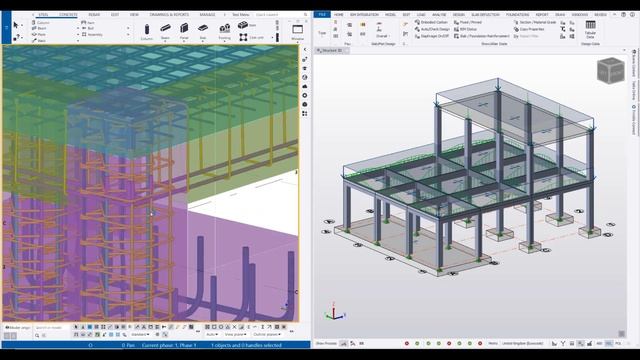Click the Type button in Review ribbon

coord(322,33)
